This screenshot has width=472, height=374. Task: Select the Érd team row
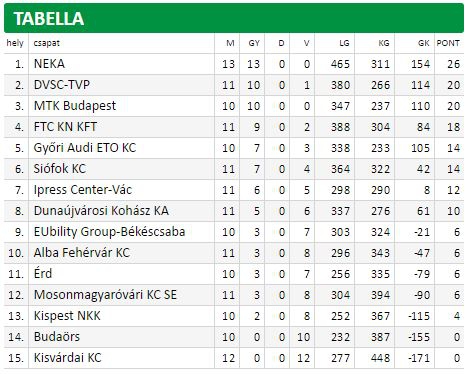click(234, 274)
